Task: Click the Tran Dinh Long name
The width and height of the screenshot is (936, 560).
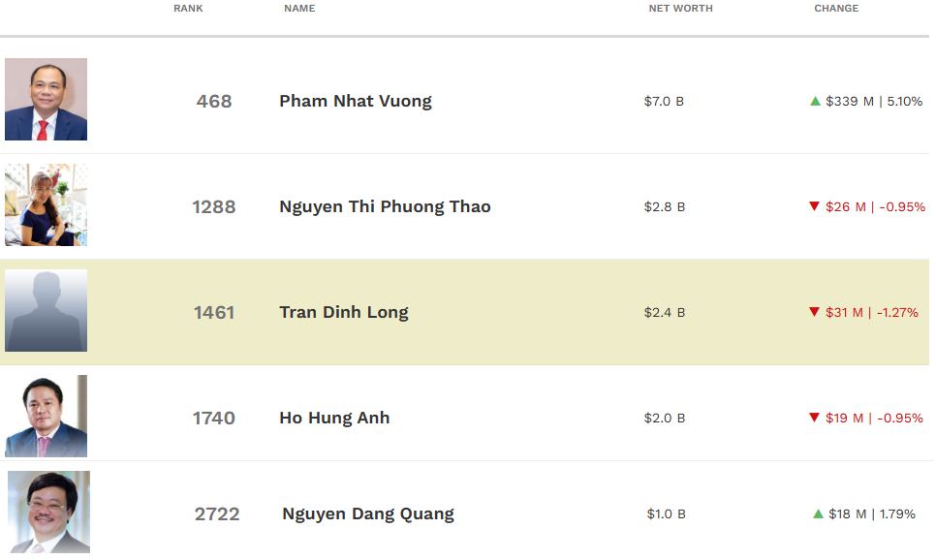Action: point(344,312)
